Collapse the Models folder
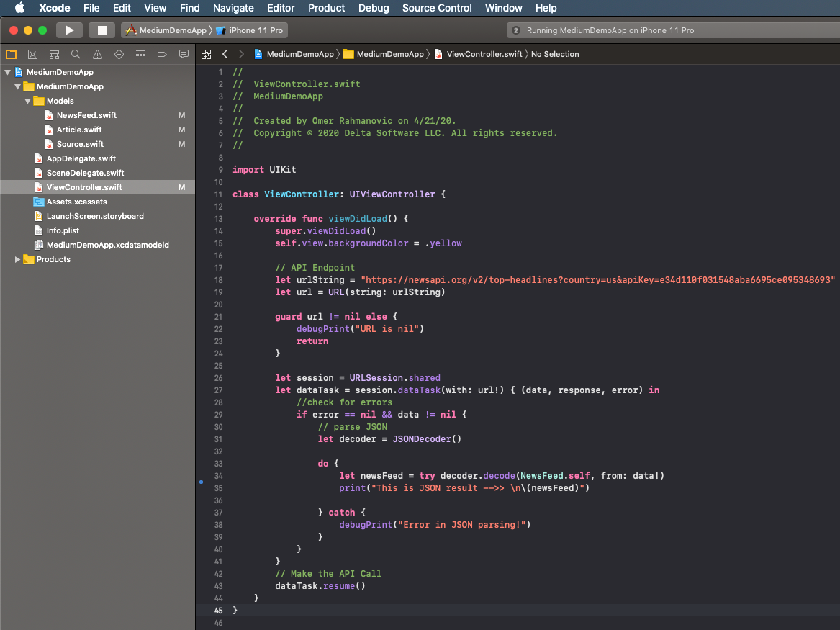 (27, 101)
